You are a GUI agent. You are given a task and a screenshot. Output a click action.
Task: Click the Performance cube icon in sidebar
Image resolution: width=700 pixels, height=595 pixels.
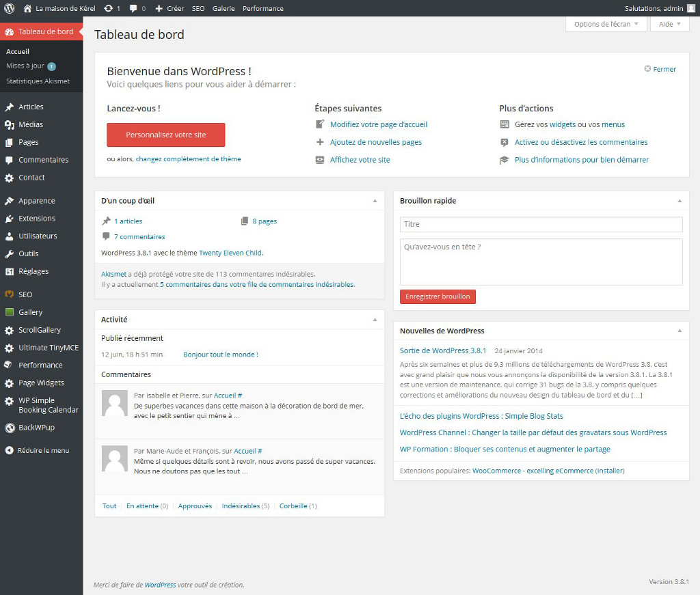8,365
